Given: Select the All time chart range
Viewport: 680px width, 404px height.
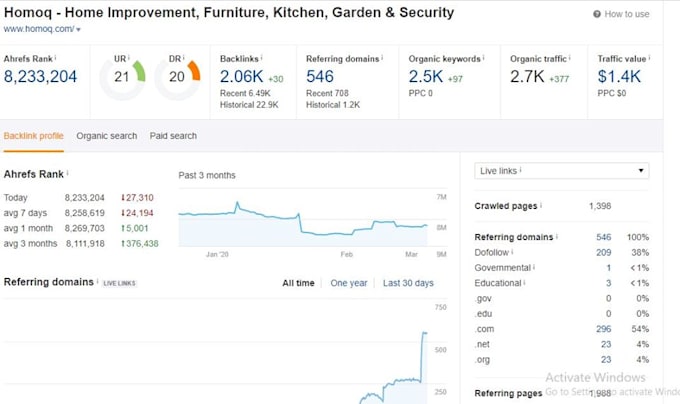Looking at the screenshot, I should click(298, 283).
